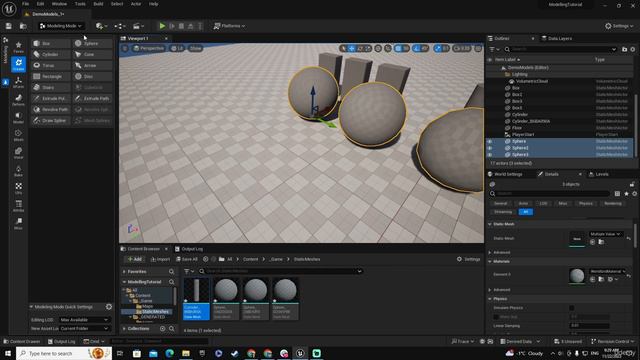
Task: Lock the Details panel selection
Action: [x=632, y=184]
